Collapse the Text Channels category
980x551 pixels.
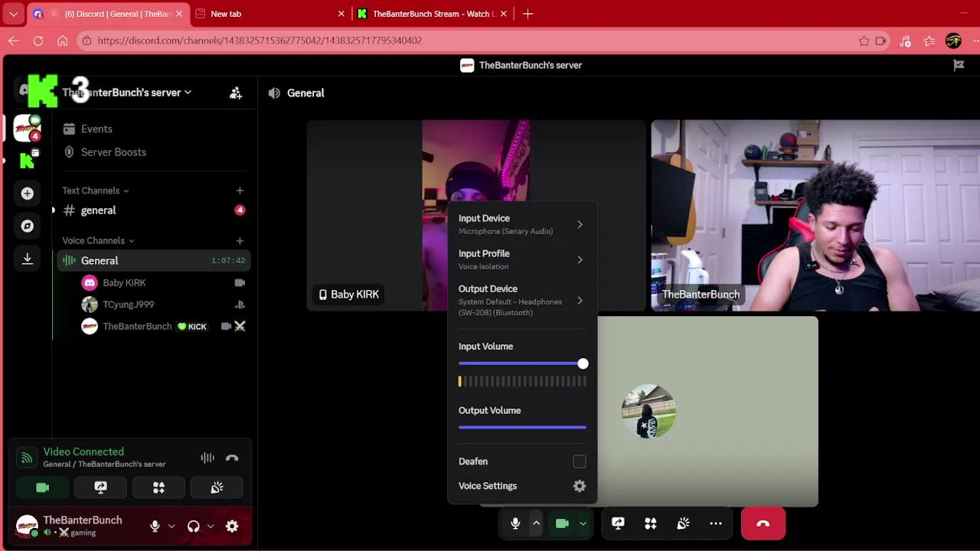96,191
